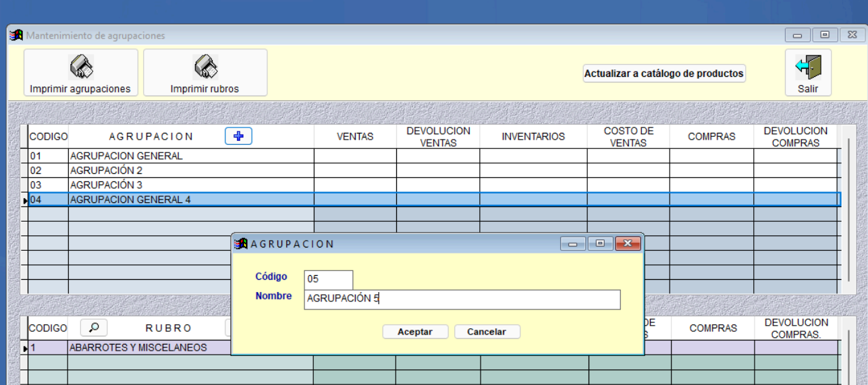Click COMPRAS header in agrupaciones grid

[711, 136]
